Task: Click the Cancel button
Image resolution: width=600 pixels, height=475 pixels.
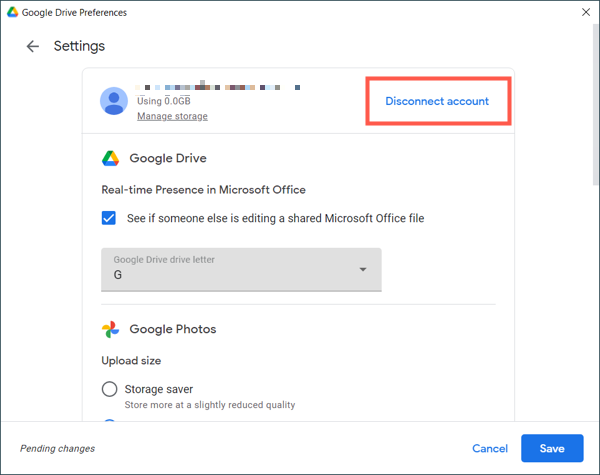Action: 490,449
